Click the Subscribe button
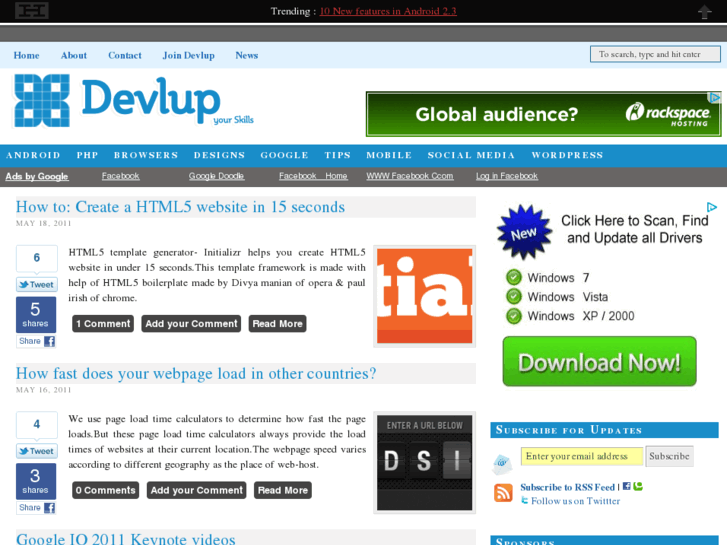Viewport: 727px width, 545px height. click(x=669, y=456)
